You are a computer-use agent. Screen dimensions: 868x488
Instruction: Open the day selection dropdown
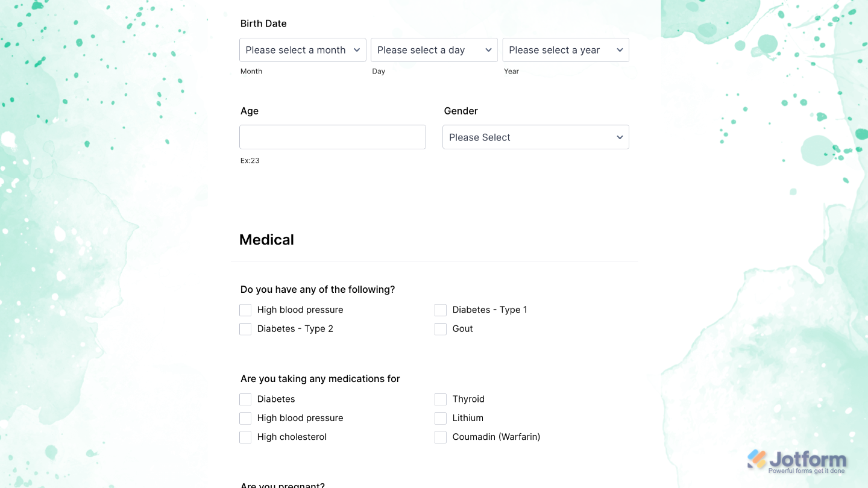pyautogui.click(x=434, y=50)
